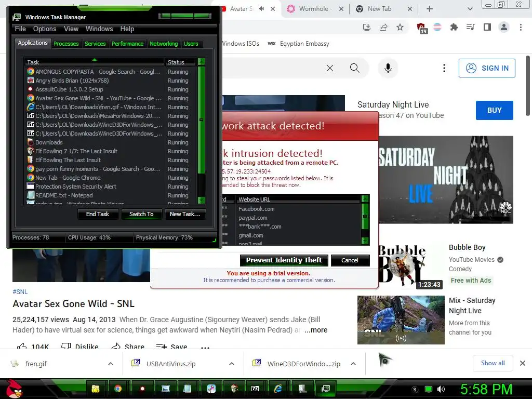
Task: Open Internet Explorer from the taskbar
Action: click(278, 389)
